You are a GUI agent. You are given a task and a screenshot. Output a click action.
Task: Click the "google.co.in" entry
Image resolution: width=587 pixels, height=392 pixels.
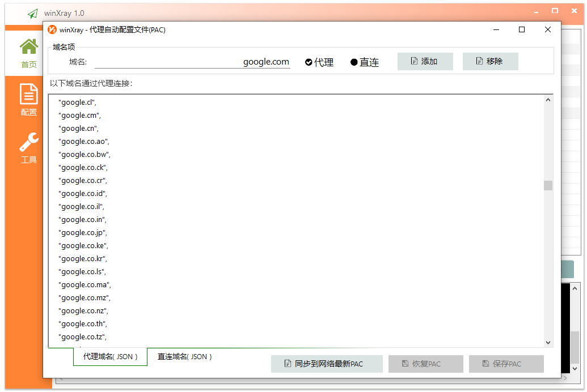point(82,220)
